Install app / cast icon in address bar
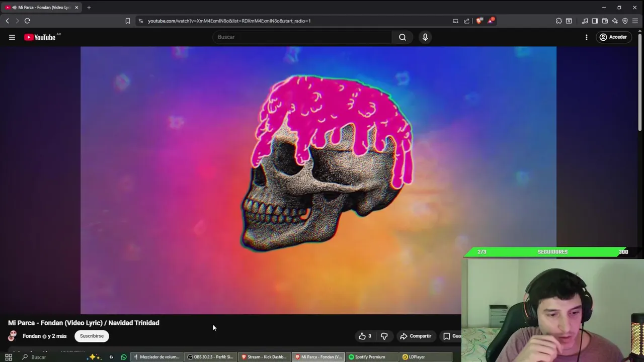 pos(455,21)
